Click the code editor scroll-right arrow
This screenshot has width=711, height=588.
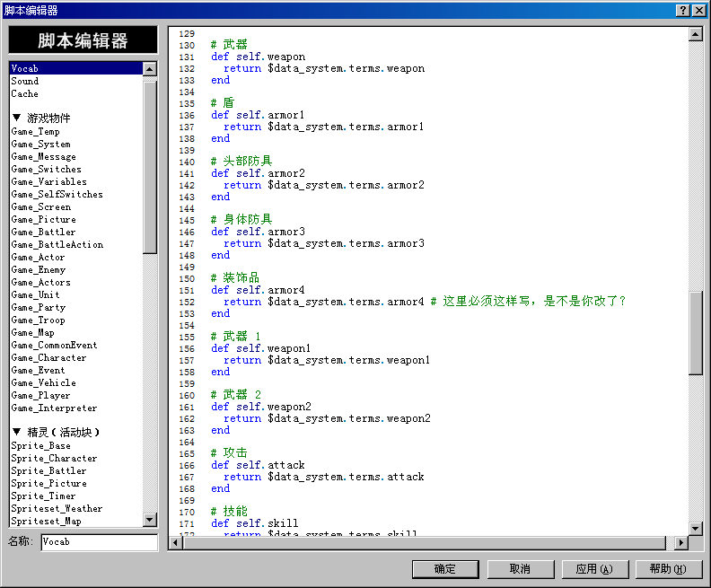point(681,542)
